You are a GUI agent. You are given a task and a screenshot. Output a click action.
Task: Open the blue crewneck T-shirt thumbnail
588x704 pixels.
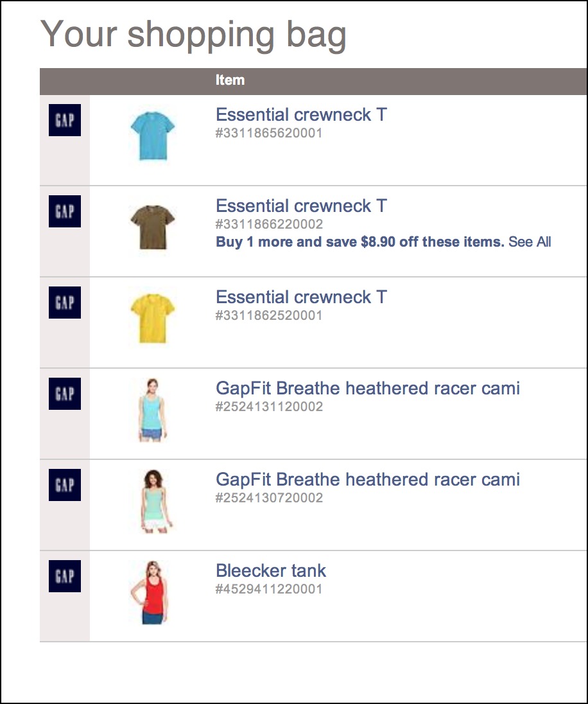(x=152, y=136)
